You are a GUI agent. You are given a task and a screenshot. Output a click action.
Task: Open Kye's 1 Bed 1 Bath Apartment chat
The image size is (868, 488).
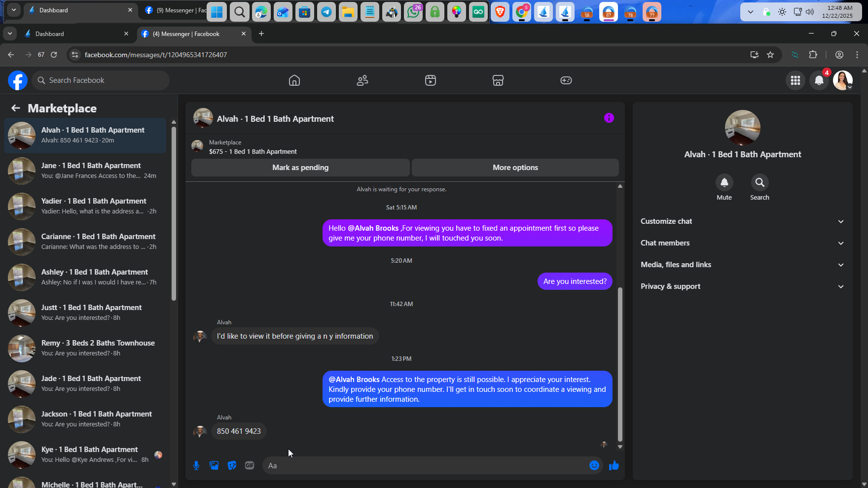85,455
